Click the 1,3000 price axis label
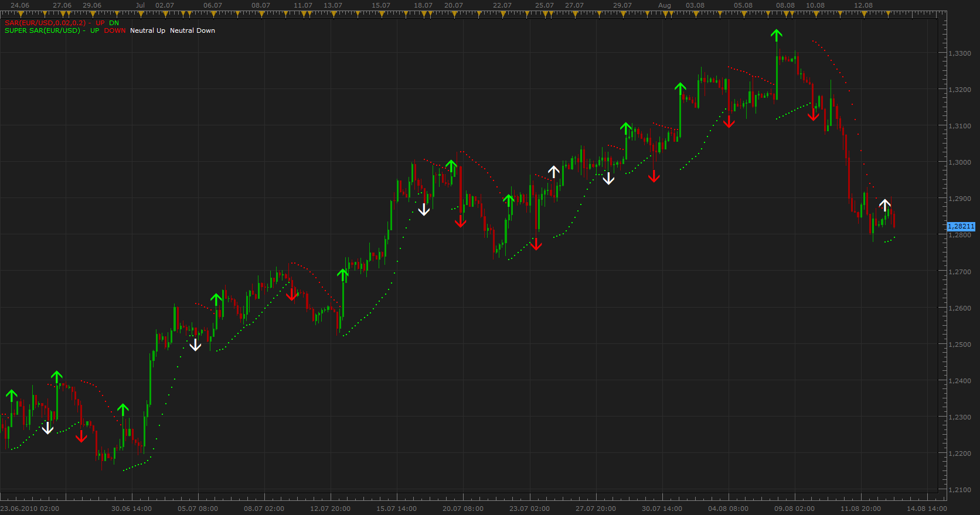 [959, 162]
